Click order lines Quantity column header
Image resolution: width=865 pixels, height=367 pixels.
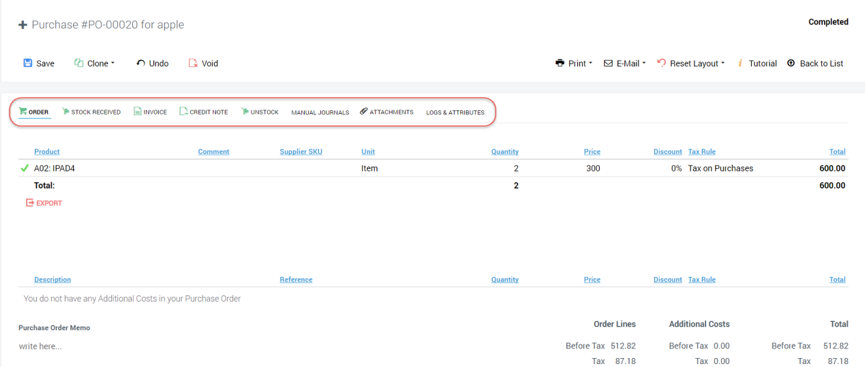click(505, 152)
